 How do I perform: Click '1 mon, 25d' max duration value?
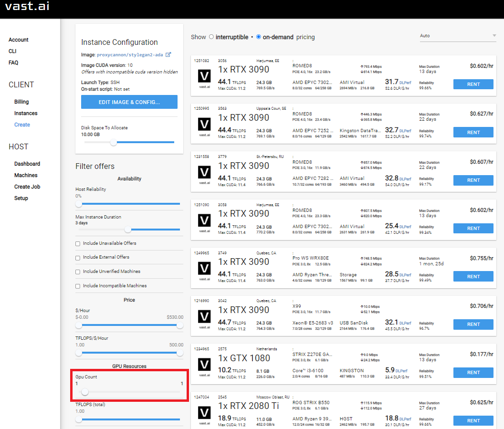pos(431,263)
